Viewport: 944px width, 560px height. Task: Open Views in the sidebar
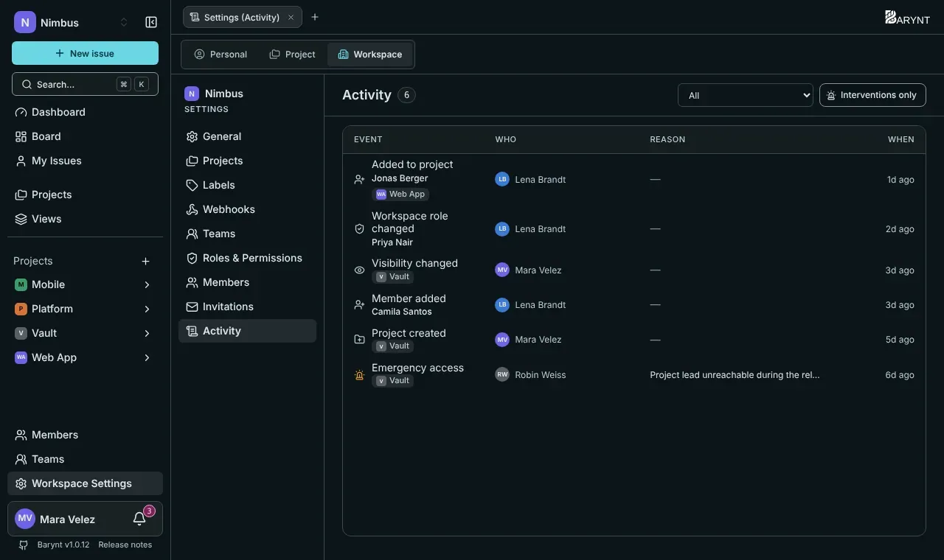85,219
